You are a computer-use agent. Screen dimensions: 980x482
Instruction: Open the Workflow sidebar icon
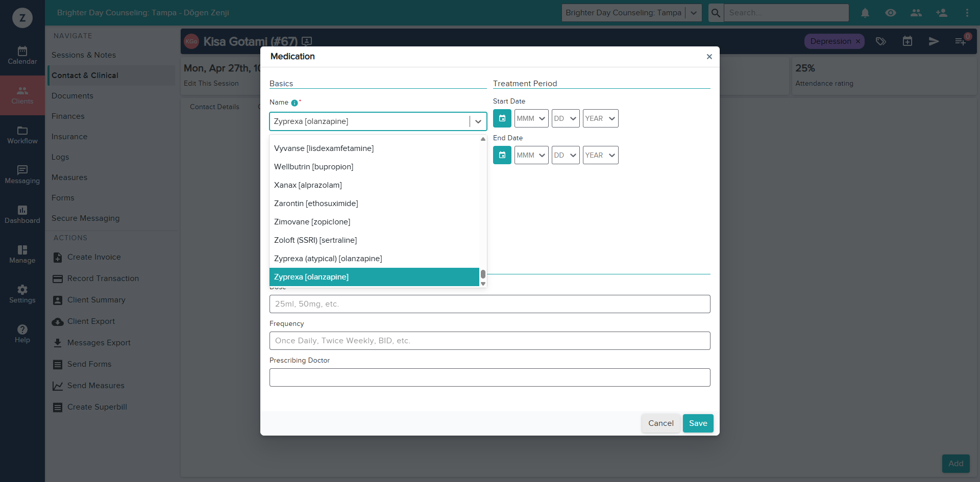click(x=22, y=135)
